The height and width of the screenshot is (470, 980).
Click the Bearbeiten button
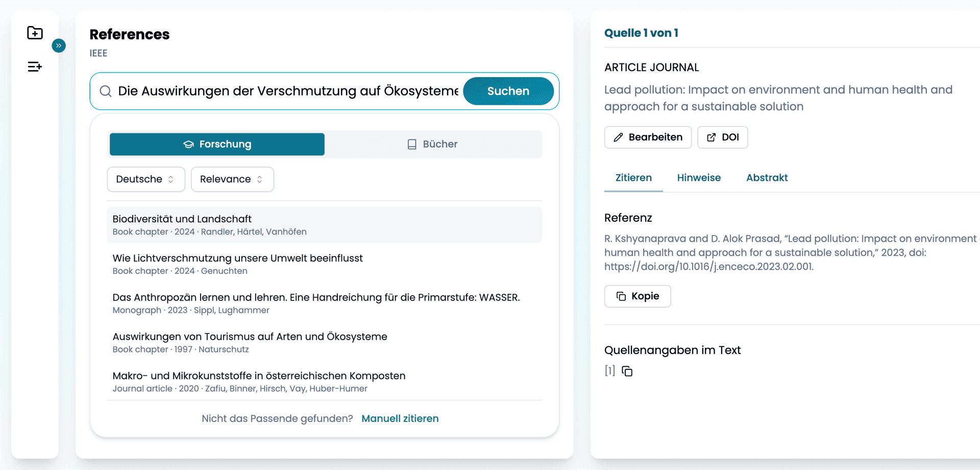pyautogui.click(x=648, y=137)
